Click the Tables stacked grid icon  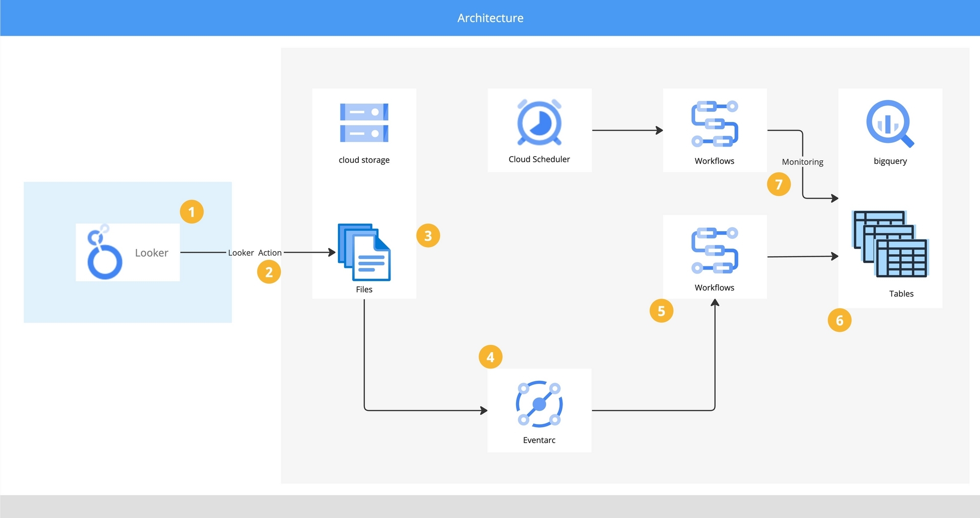[890, 244]
